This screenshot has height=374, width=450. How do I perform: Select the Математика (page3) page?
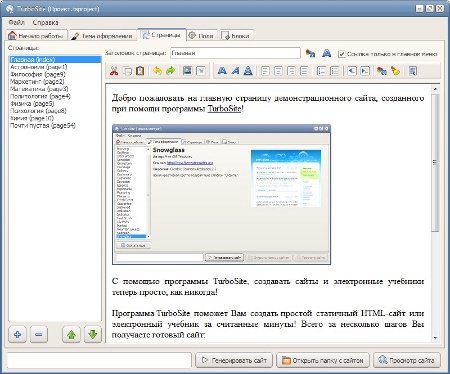point(55,89)
